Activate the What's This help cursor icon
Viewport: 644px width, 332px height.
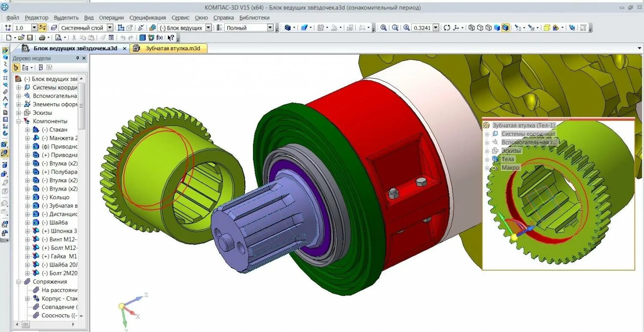pos(171,37)
